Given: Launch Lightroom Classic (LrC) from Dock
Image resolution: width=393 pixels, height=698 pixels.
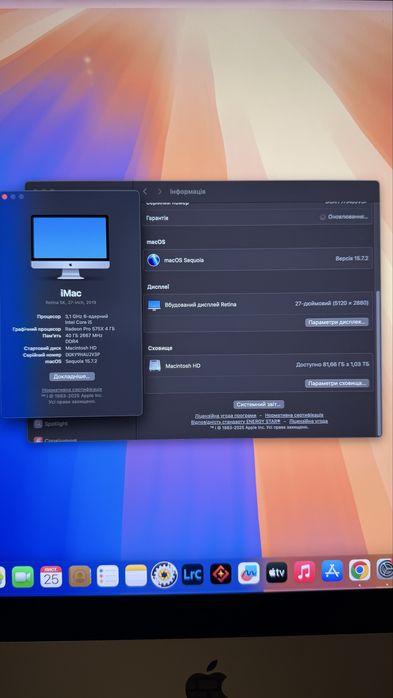Looking at the screenshot, I should (x=193, y=574).
